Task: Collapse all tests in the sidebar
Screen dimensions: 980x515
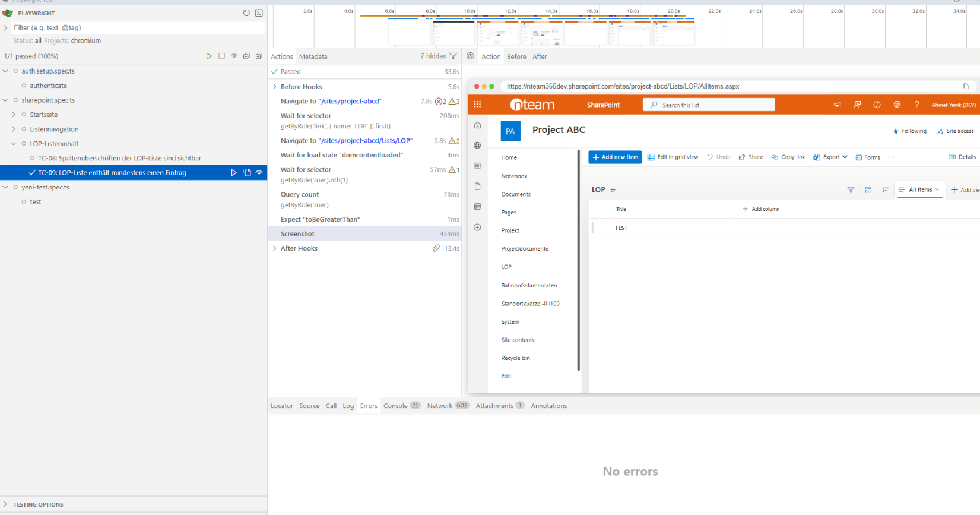Action: [246, 56]
